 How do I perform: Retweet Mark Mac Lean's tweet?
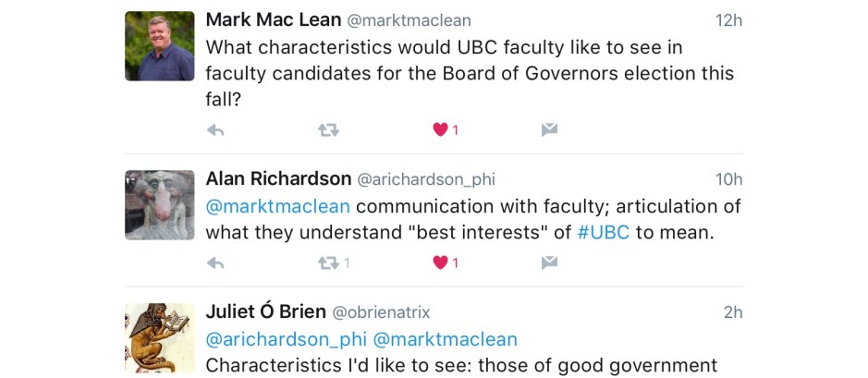pyautogui.click(x=328, y=130)
